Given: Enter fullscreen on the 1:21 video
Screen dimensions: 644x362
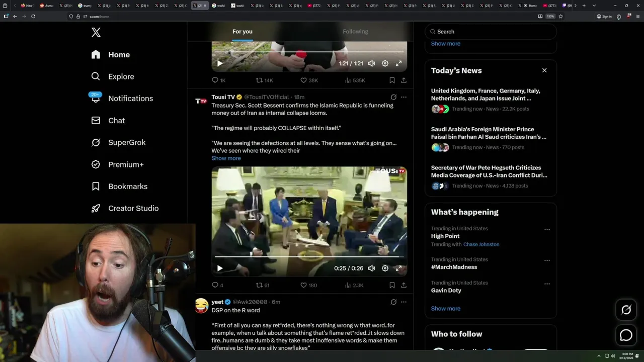Looking at the screenshot, I should [398, 63].
